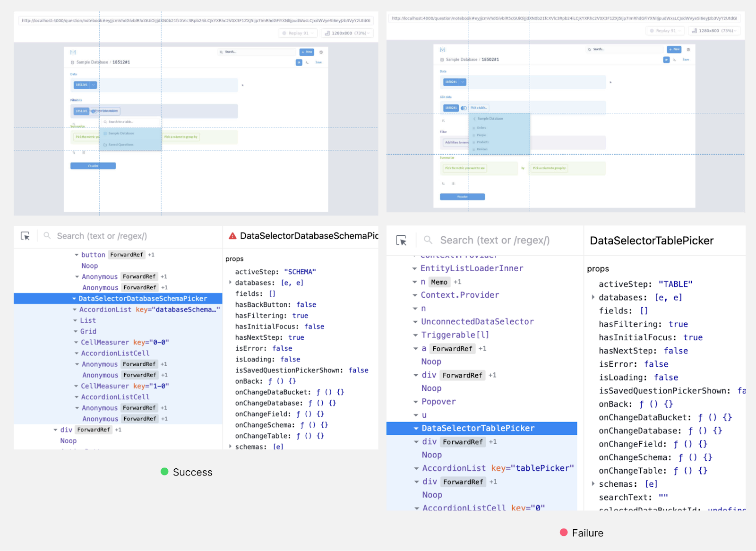The height and width of the screenshot is (551, 756).
Task: Click the + New button on the 18502#1 page
Action: coord(674,49)
